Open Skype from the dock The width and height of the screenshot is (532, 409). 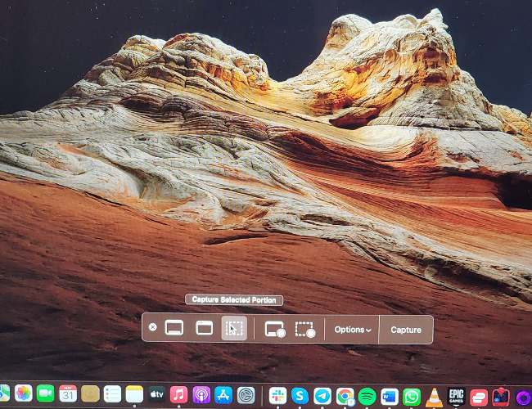(x=300, y=396)
